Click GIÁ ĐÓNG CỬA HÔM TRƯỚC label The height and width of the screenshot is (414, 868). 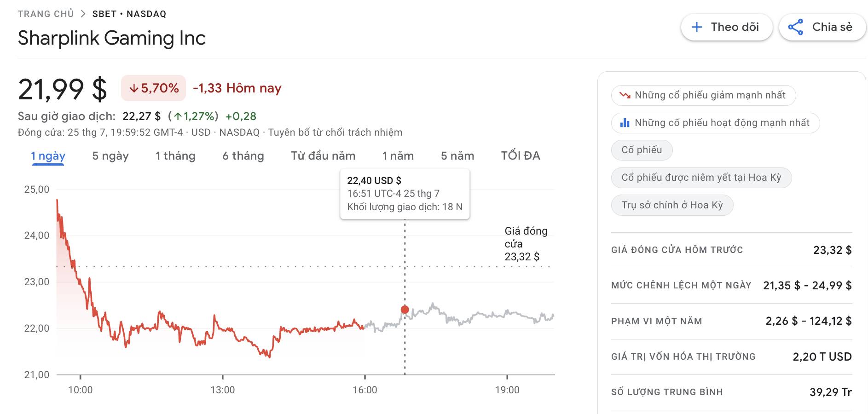point(677,250)
